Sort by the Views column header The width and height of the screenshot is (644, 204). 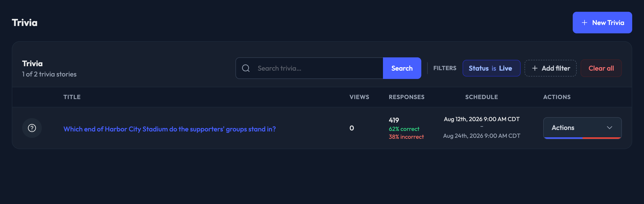pyautogui.click(x=359, y=97)
